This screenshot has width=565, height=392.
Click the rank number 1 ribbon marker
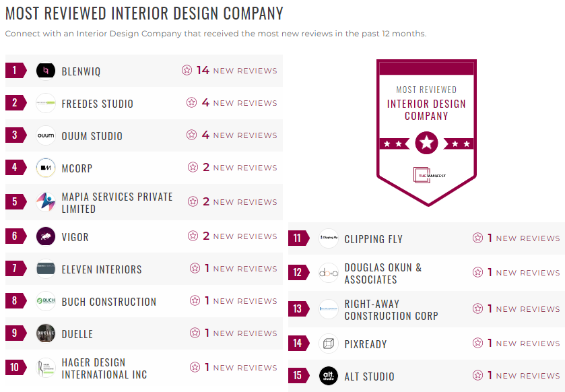click(x=14, y=70)
